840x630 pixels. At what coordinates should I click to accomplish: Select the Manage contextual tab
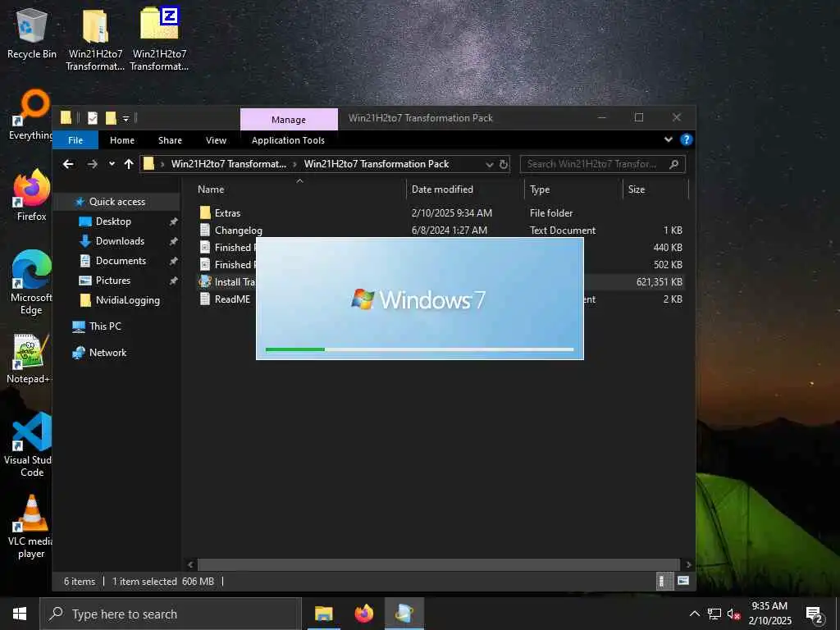[289, 120]
